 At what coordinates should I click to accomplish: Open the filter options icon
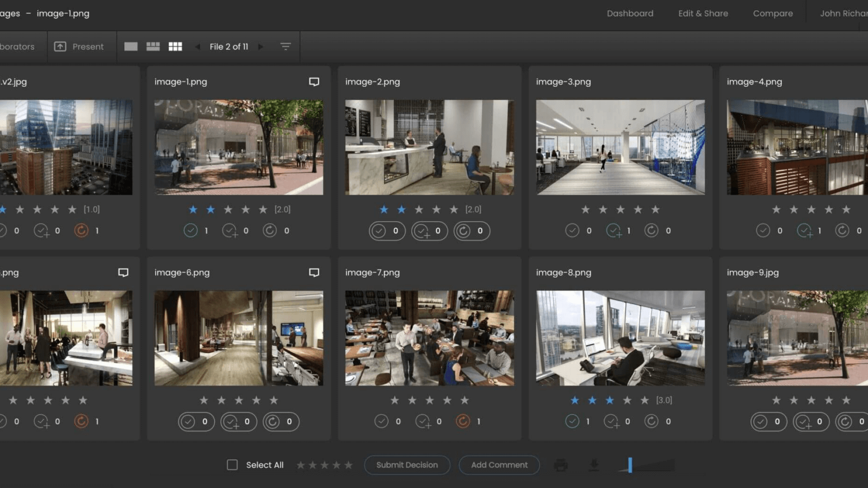pyautogui.click(x=285, y=47)
